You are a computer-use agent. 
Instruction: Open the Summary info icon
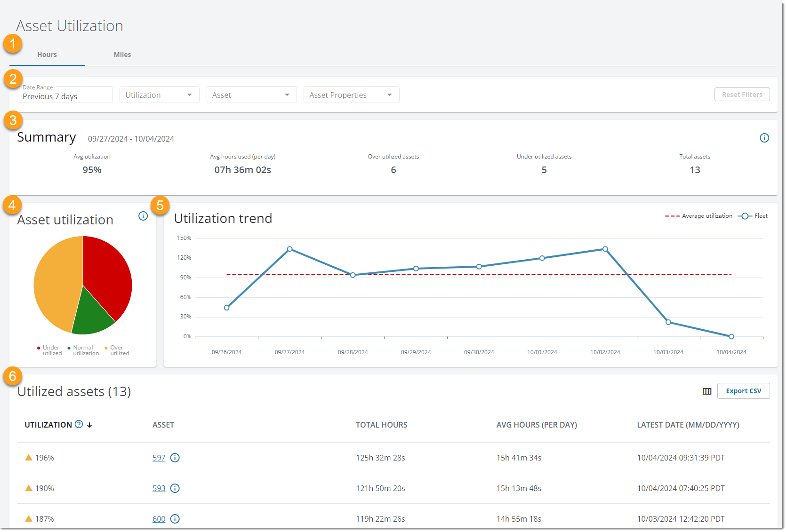click(x=764, y=138)
